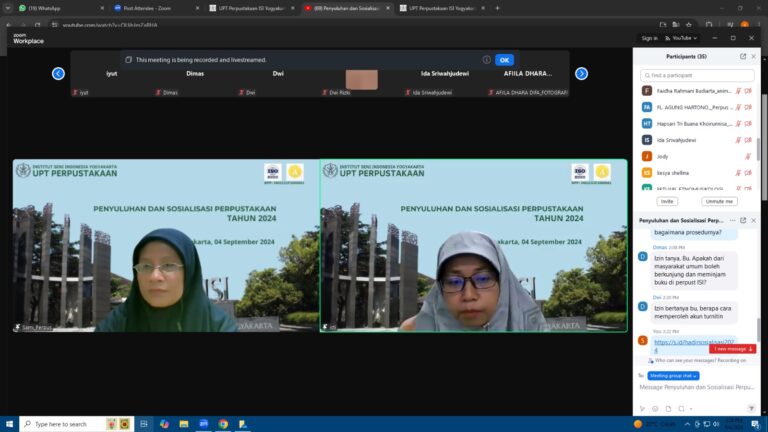Pop out the chat panel

742,220
